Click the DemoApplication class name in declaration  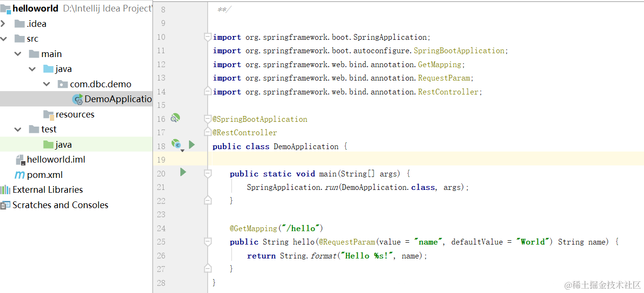coord(306,146)
